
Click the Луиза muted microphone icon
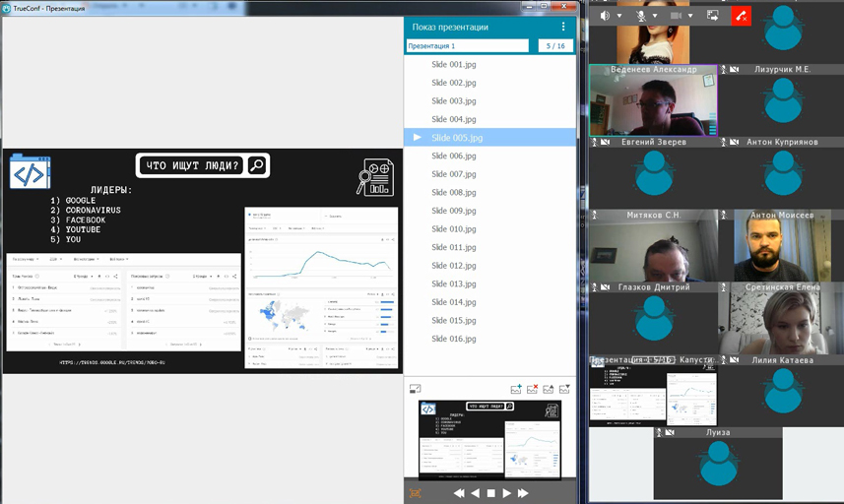(x=659, y=432)
